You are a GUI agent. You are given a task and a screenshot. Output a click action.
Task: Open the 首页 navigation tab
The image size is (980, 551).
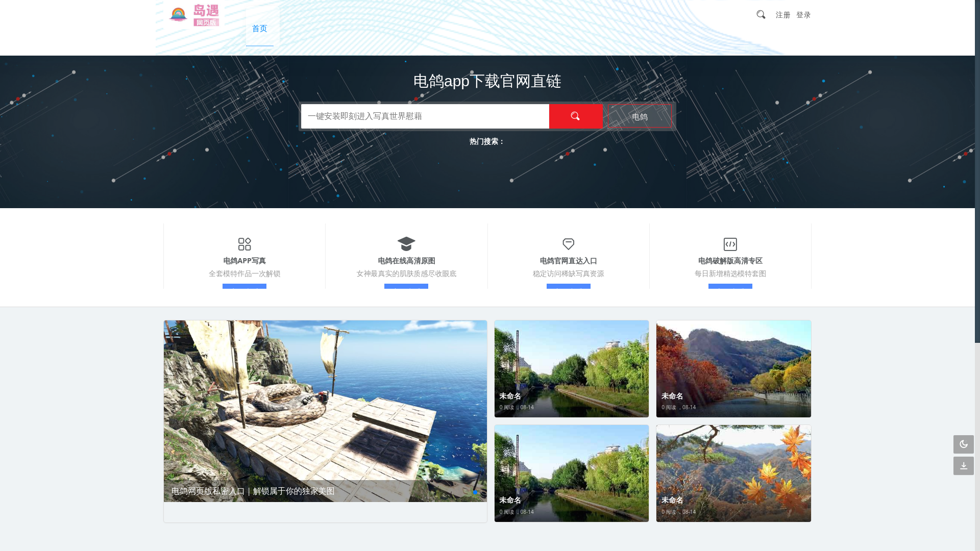coord(260,29)
